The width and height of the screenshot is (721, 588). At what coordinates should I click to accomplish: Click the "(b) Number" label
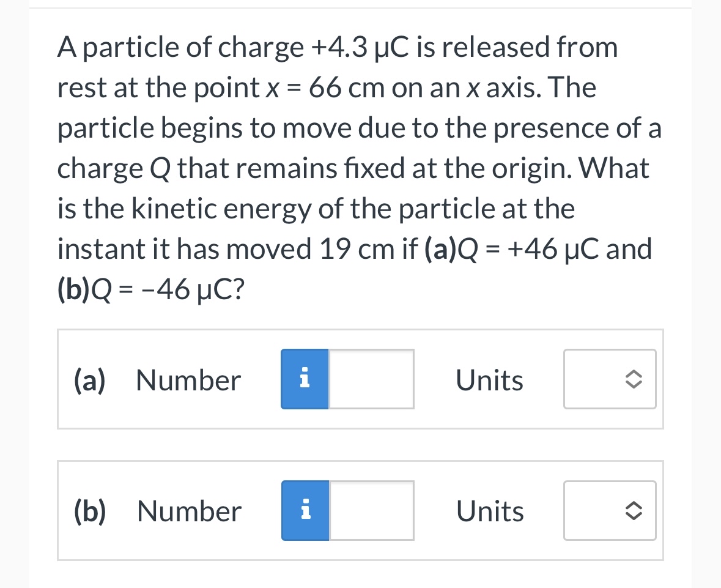156,510
